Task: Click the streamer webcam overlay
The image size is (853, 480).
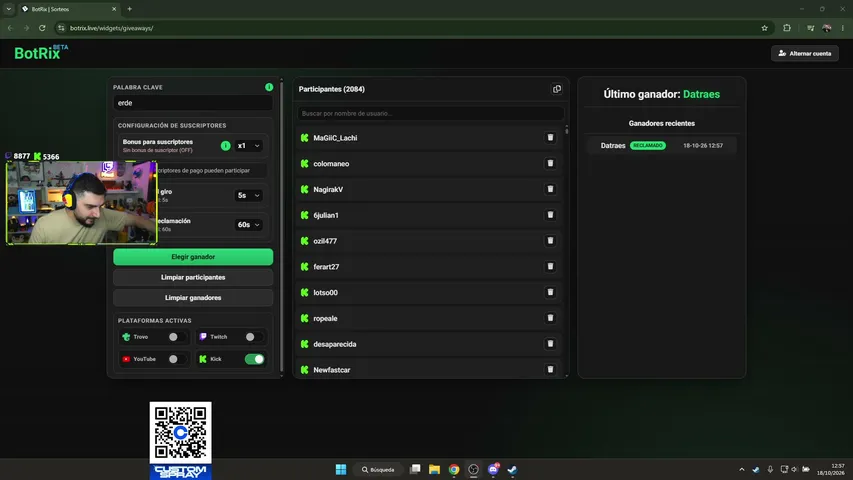Action: coord(82,202)
